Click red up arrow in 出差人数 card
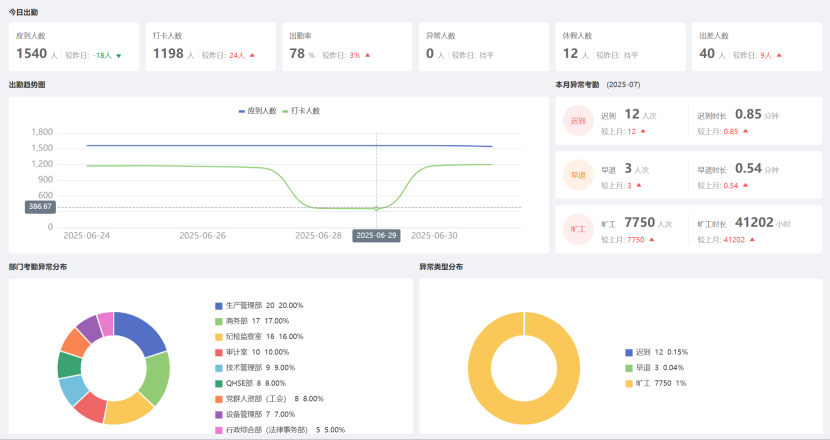Screen dimensions: 830x440 click(x=779, y=55)
